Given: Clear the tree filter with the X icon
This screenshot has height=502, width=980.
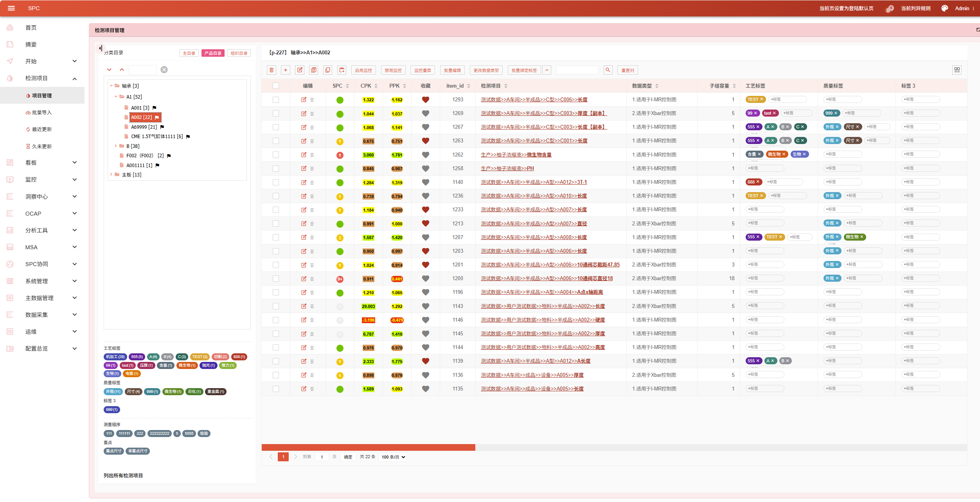Looking at the screenshot, I should pyautogui.click(x=164, y=70).
